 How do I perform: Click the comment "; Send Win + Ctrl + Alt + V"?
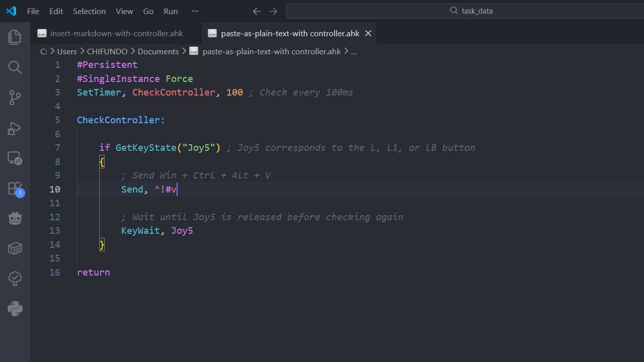196,175
